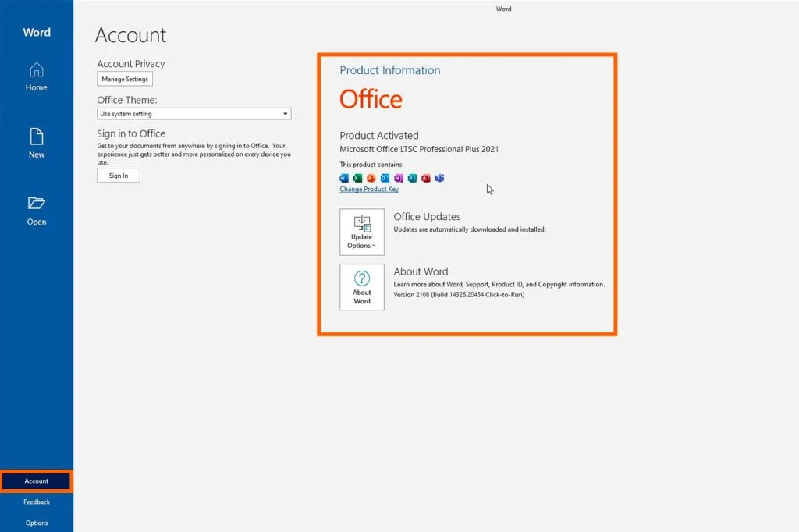799x532 pixels.
Task: Open the Teams icon in product list
Action: [439, 178]
